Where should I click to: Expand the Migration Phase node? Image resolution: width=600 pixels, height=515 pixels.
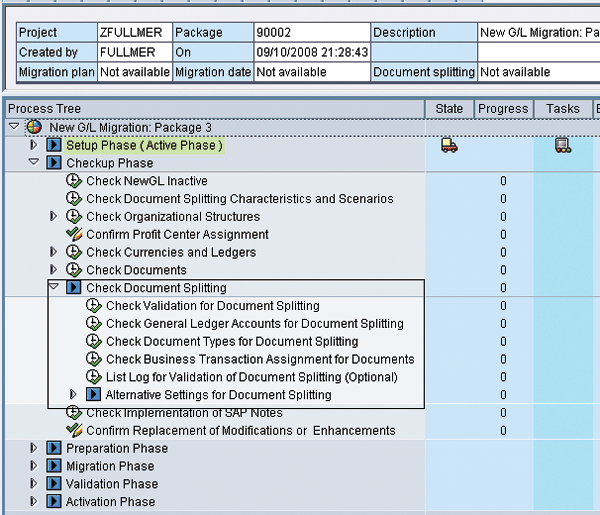34,467
